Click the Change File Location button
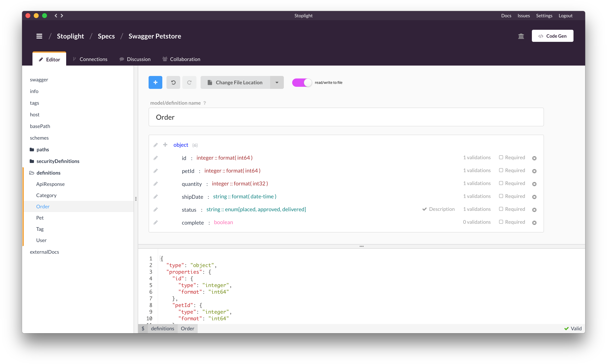 click(x=235, y=82)
